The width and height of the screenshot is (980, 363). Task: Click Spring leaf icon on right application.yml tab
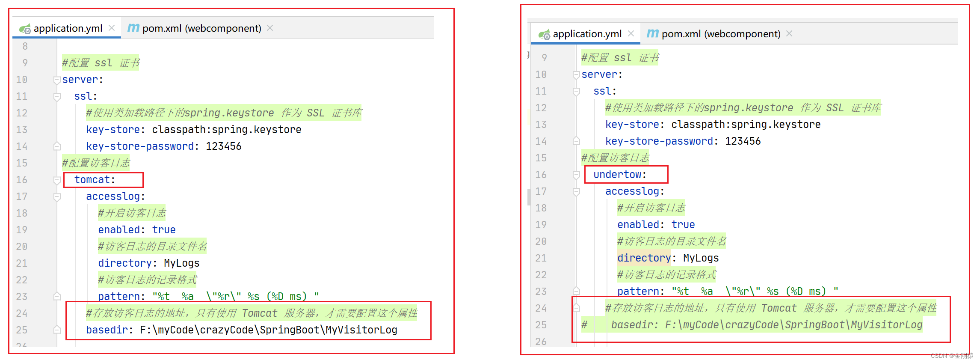coord(545,34)
